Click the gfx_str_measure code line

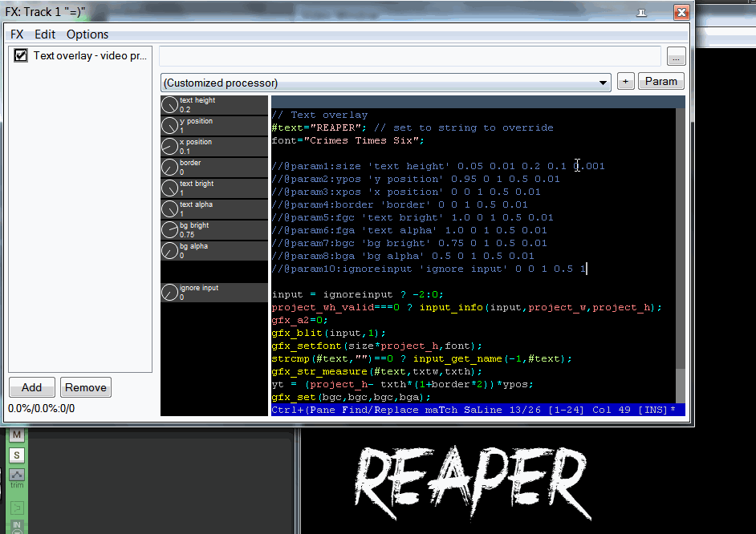[x=376, y=372]
